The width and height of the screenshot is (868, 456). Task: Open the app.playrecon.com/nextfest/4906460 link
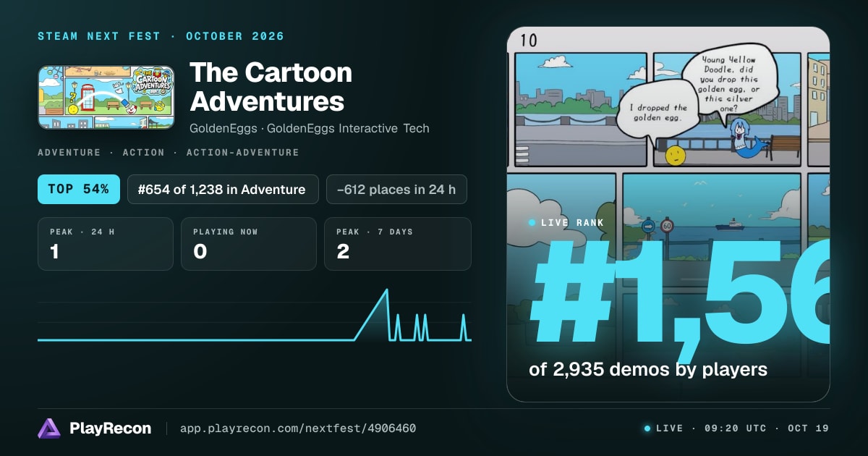coord(297,428)
